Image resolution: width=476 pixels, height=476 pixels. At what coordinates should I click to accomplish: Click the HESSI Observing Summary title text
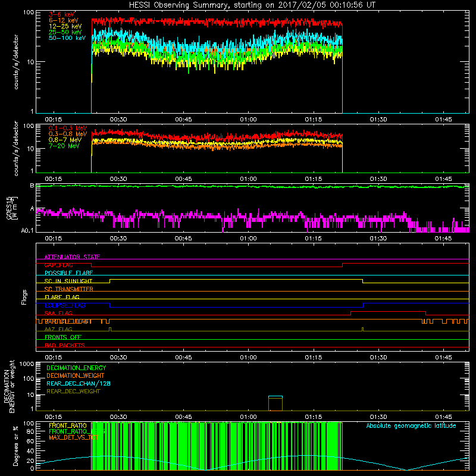point(252,5)
